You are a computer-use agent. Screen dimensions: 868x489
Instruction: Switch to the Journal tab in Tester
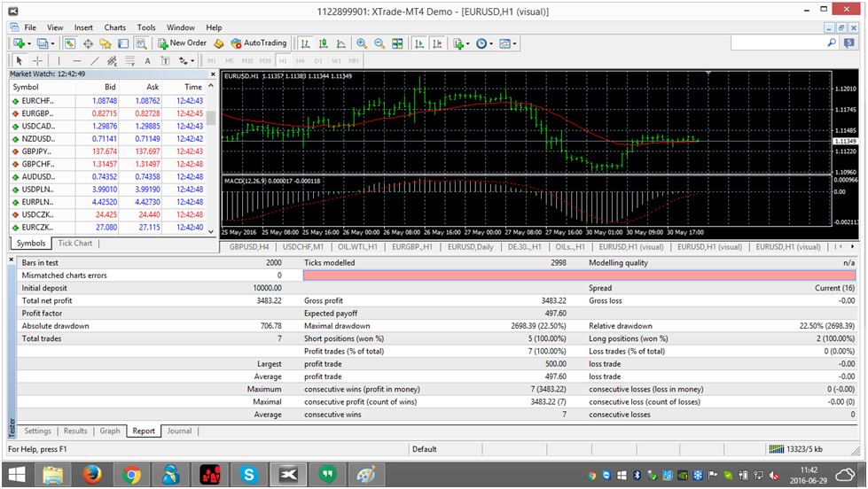point(179,431)
